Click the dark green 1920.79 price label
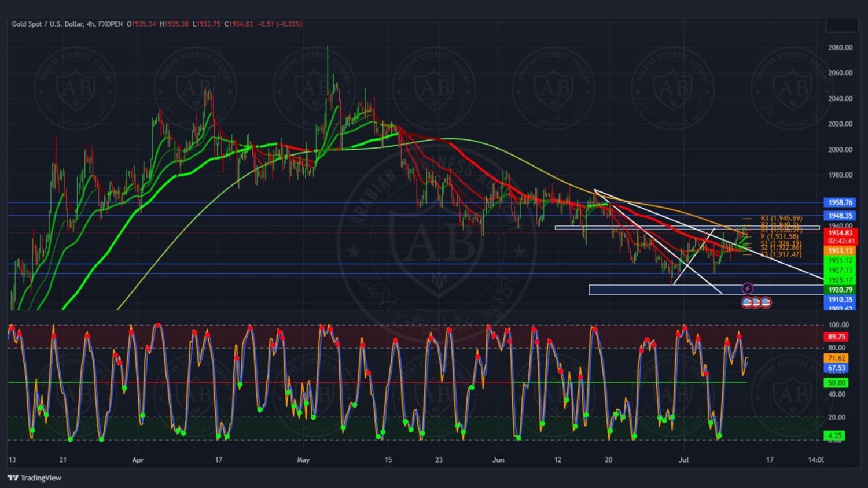Viewport: 868px width, 488px height. click(x=840, y=290)
